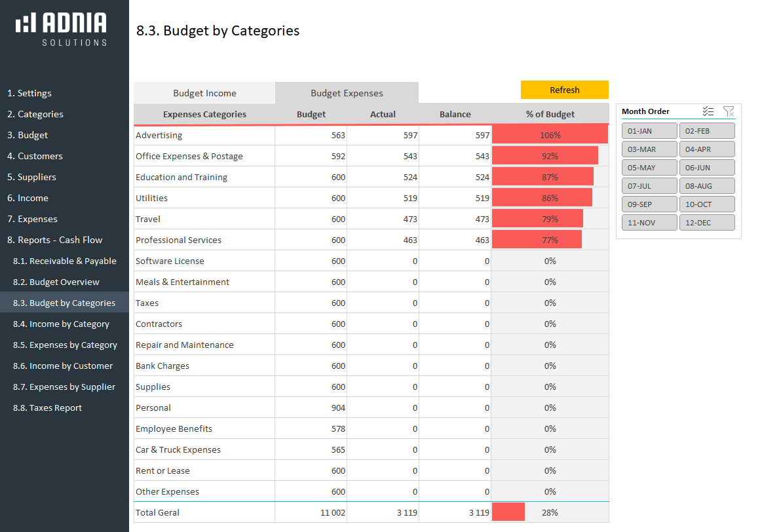Toggle multi-select icon in Month Order slicer
Screen dimensions: 762x532
point(708,111)
